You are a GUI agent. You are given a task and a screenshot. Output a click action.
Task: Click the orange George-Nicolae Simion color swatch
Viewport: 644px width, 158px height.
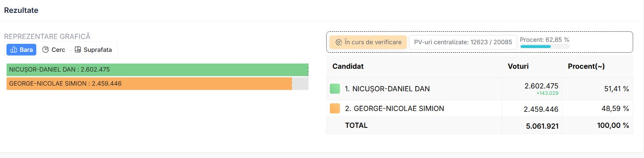coord(335,109)
